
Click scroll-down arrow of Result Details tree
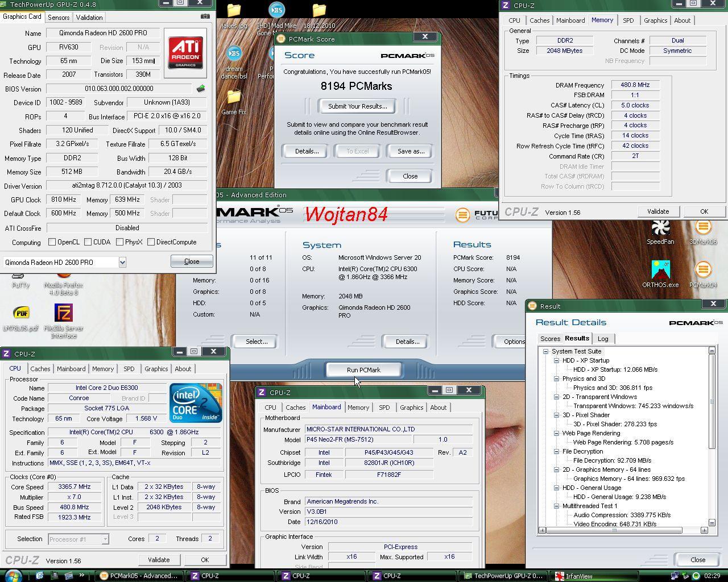pyautogui.click(x=712, y=522)
